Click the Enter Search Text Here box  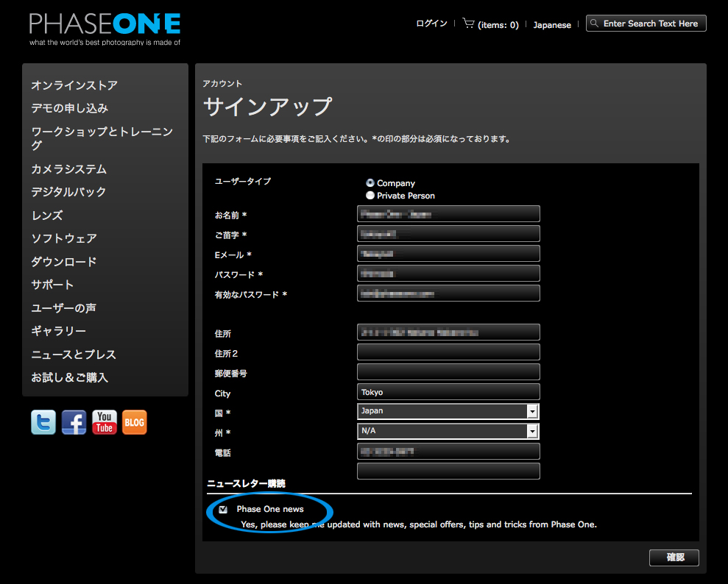tap(651, 23)
